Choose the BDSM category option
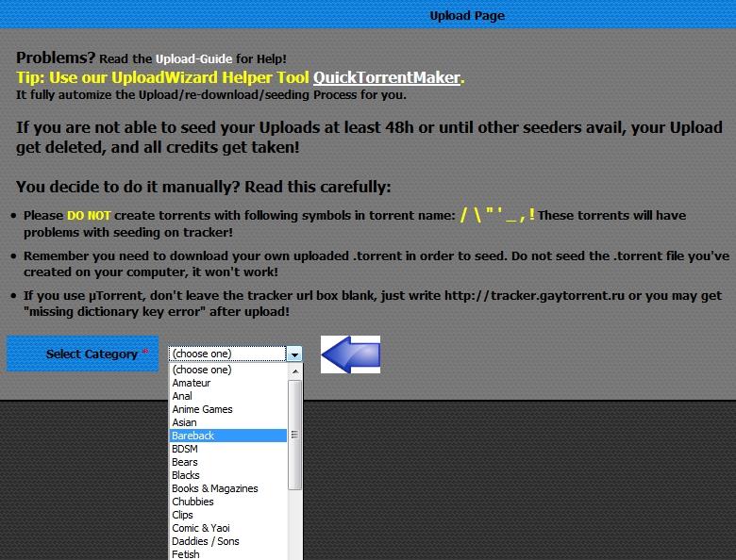The height and width of the screenshot is (560, 736). point(185,449)
